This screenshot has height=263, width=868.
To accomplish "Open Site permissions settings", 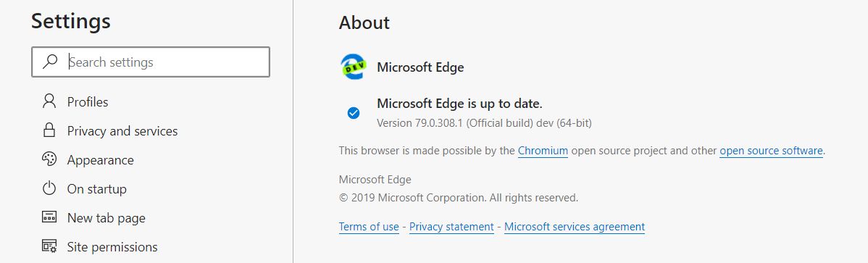I will [x=112, y=247].
